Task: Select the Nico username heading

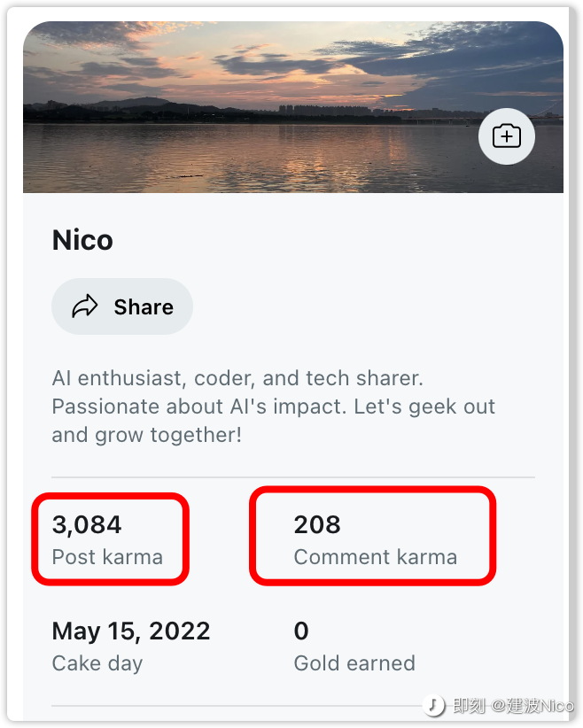Action: pyautogui.click(x=82, y=240)
